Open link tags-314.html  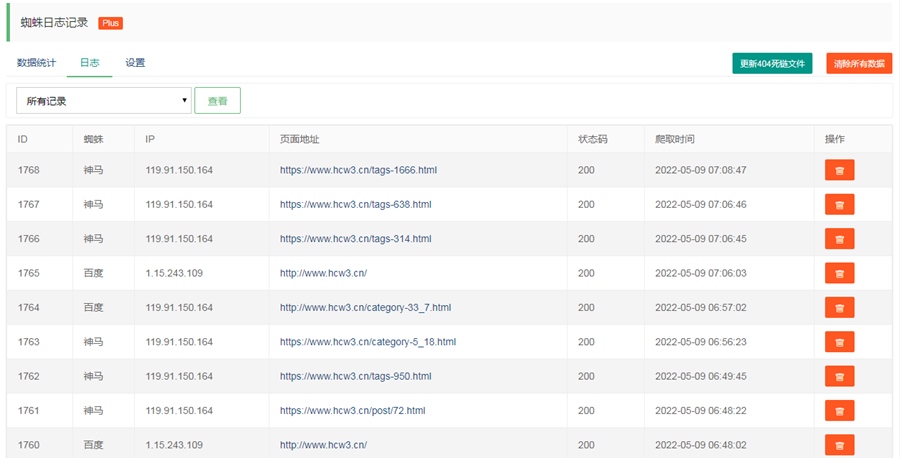(x=356, y=239)
